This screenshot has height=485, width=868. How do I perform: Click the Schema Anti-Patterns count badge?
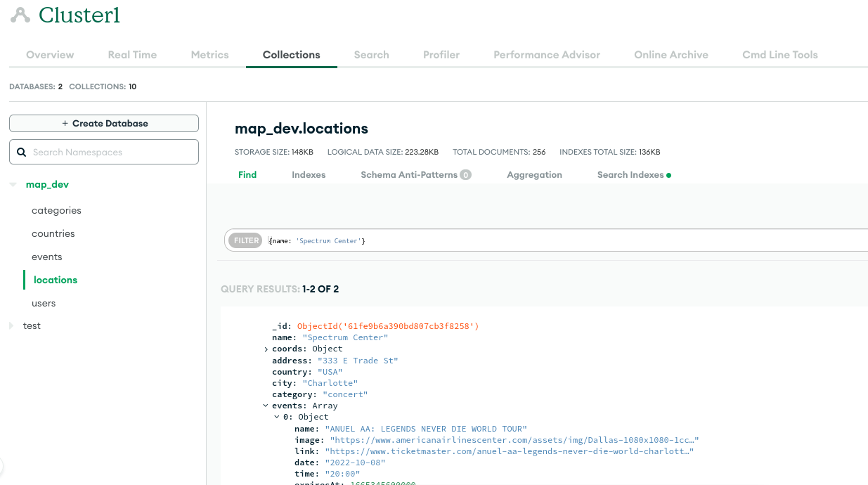(x=465, y=175)
